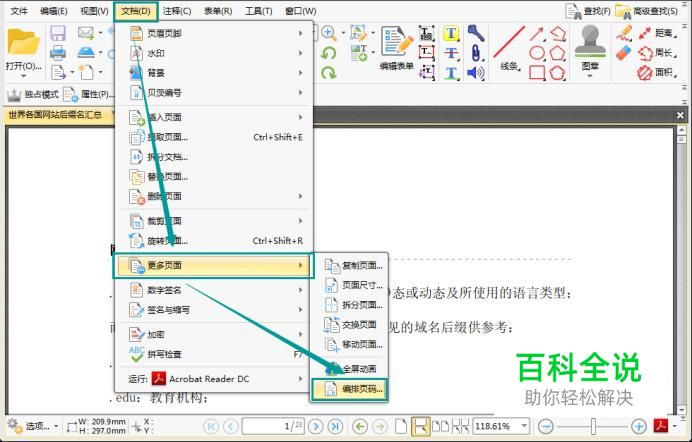
Task: Open the 视图(V) menu
Action: click(x=94, y=11)
